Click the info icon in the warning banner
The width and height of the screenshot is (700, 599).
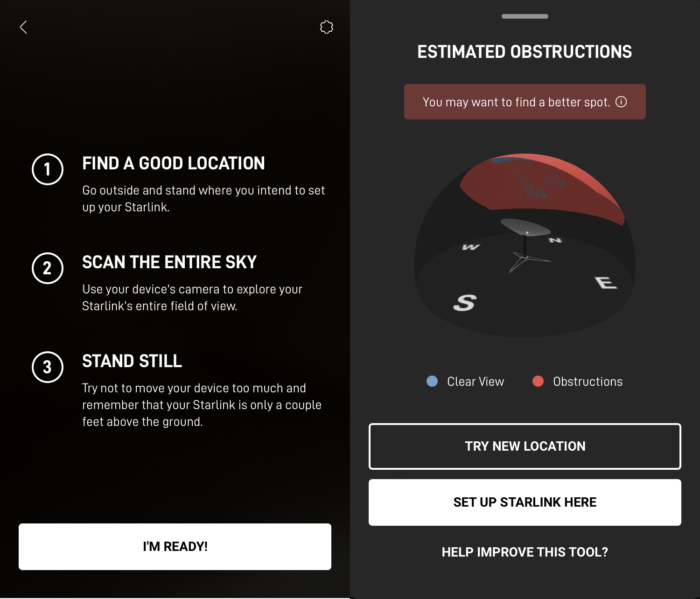pos(621,102)
